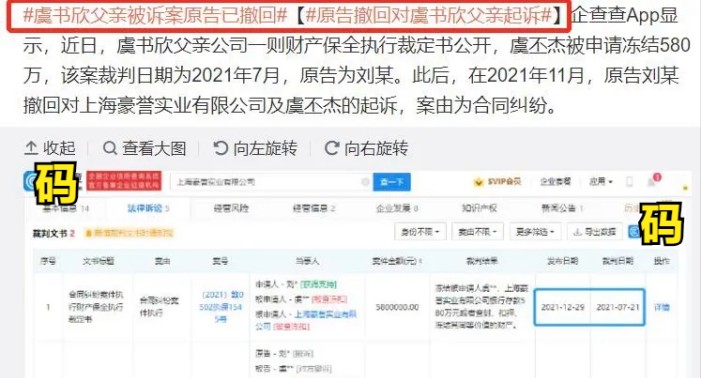The height and width of the screenshot is (378, 701).
Task: Switch to 新闻公告 tab
Action: 562,208
